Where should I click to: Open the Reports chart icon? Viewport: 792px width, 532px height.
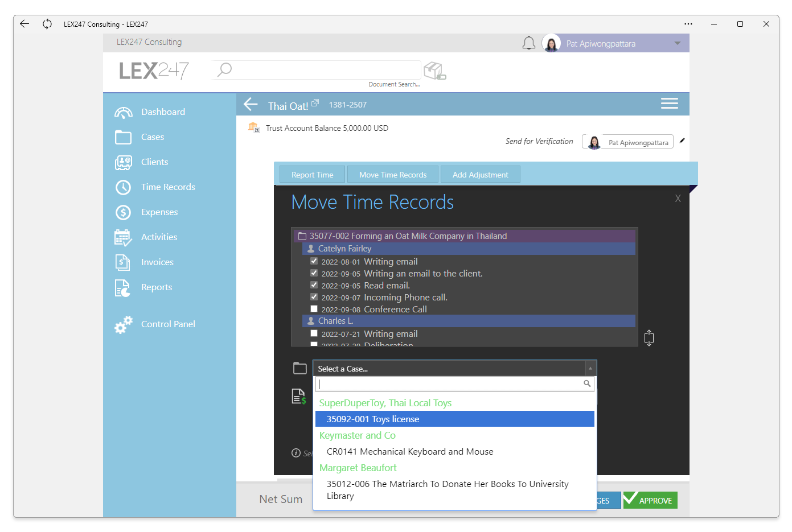123,288
